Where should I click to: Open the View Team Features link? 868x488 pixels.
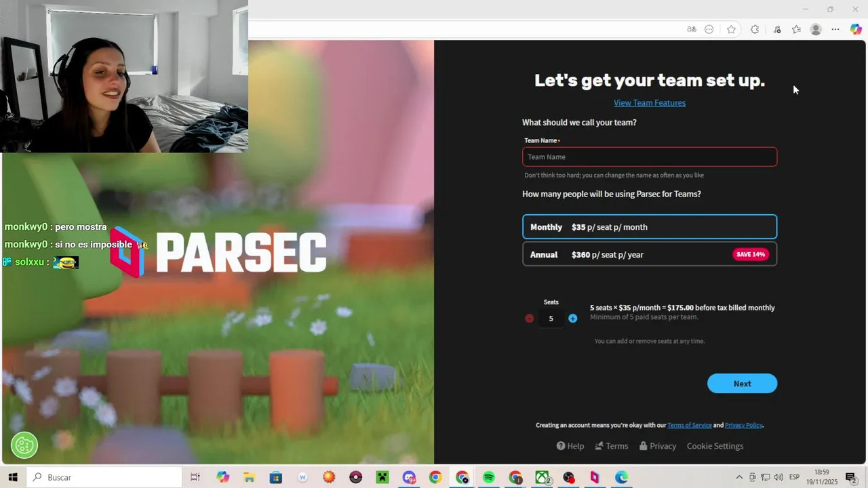[x=650, y=103]
